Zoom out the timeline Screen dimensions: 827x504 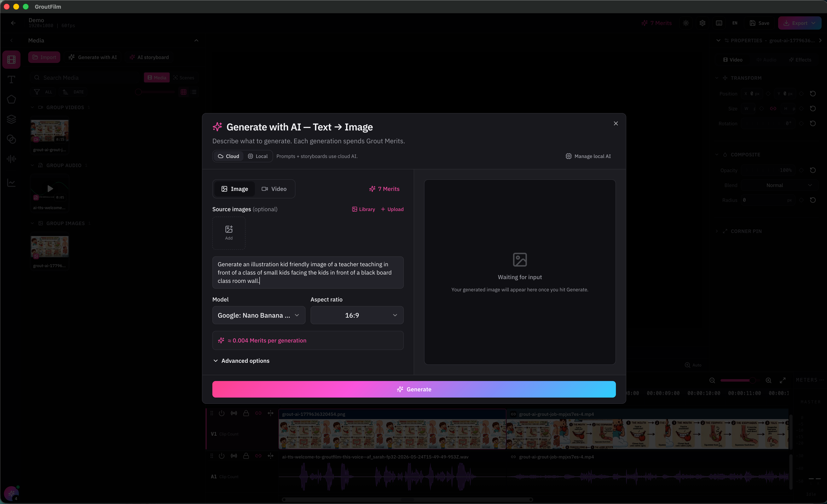coord(712,380)
